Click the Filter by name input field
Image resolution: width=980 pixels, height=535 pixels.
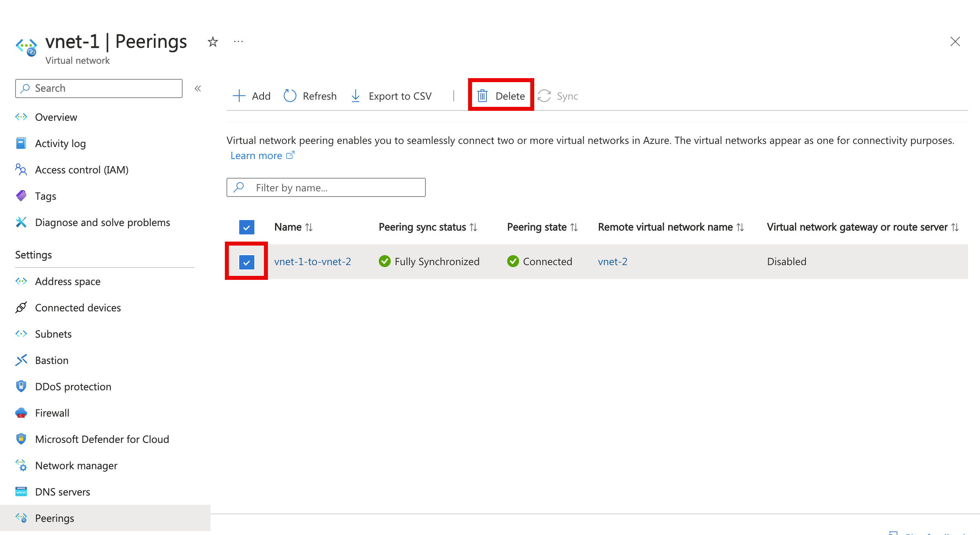pyautogui.click(x=325, y=188)
